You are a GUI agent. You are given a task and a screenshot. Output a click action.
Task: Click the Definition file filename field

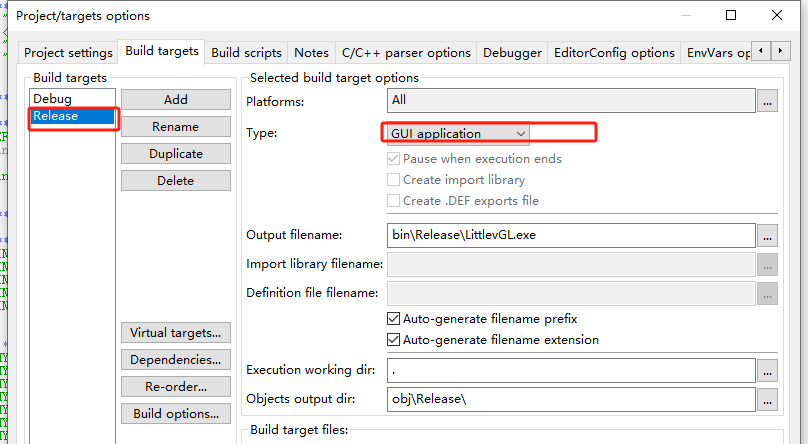[x=571, y=293]
